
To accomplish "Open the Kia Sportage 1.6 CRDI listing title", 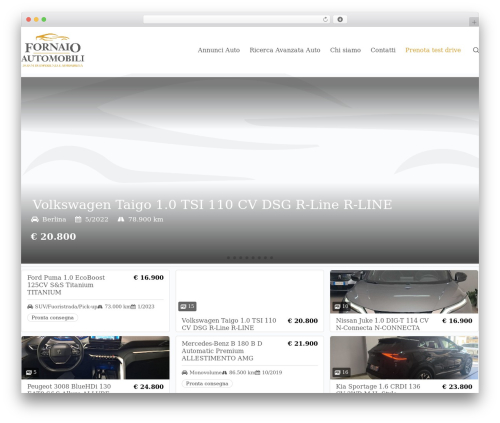I will [378, 388].
